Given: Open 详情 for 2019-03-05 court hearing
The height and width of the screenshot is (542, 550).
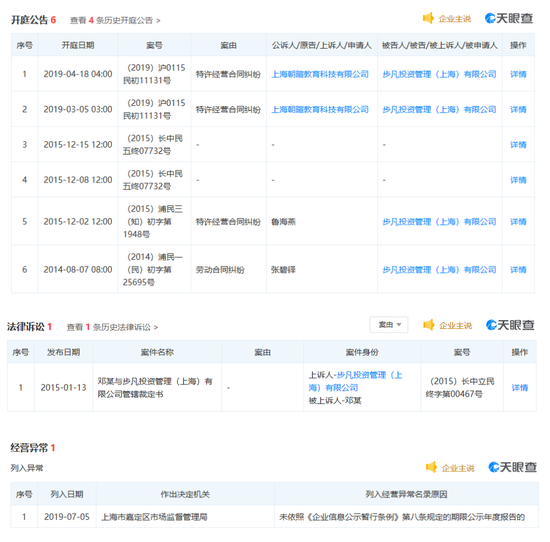Looking at the screenshot, I should coord(518,109).
